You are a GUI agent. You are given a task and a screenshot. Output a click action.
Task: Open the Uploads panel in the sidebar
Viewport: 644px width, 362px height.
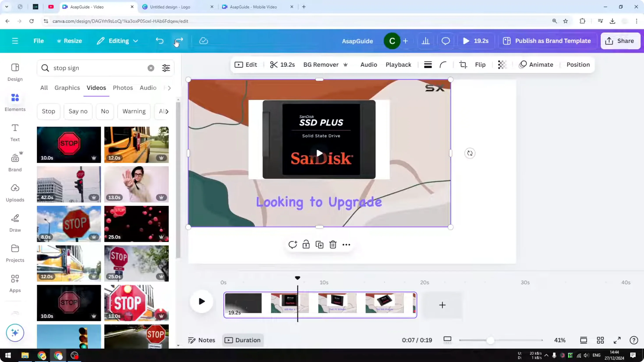point(15,192)
